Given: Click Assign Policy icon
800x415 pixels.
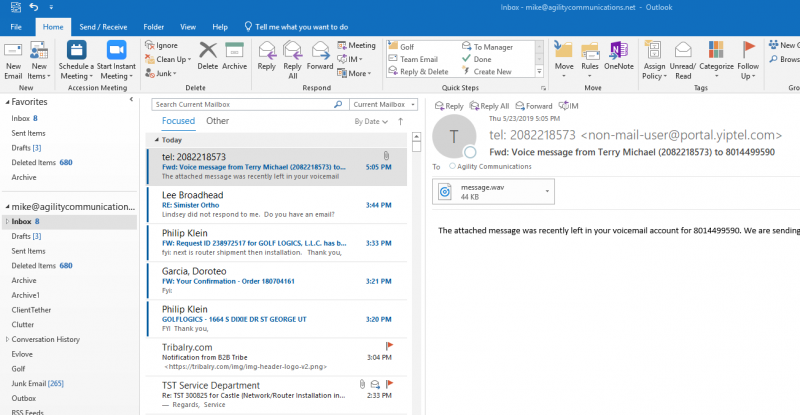Looking at the screenshot, I should tap(654, 51).
